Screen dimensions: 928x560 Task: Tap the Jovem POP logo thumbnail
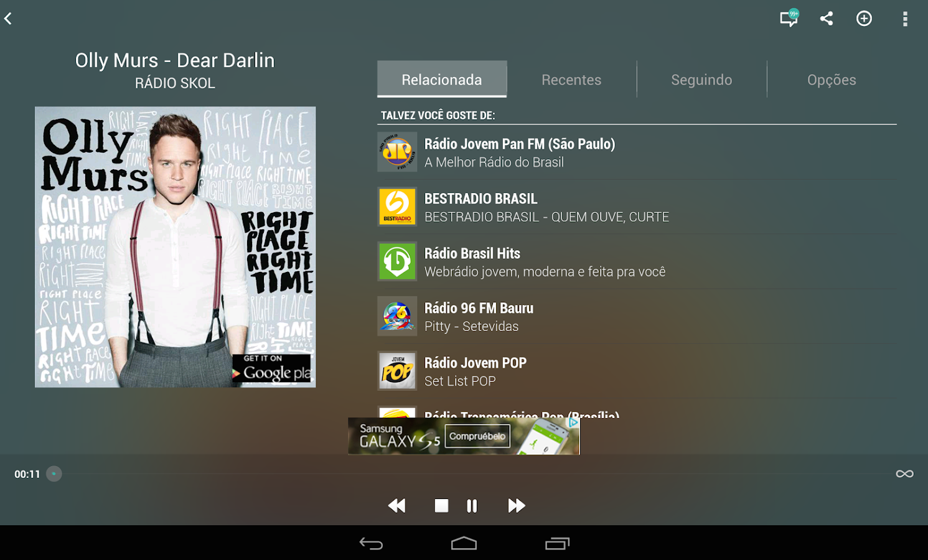pos(397,371)
